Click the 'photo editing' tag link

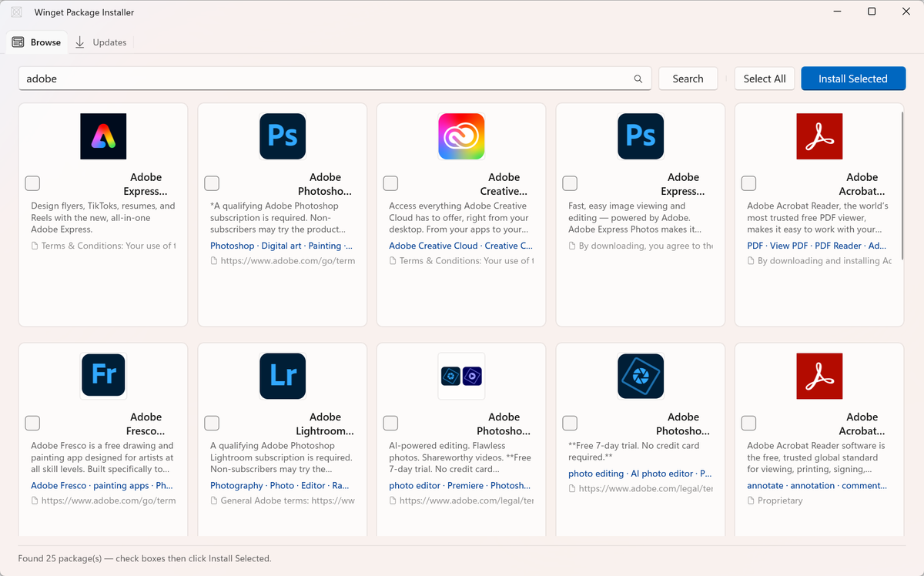coord(596,474)
